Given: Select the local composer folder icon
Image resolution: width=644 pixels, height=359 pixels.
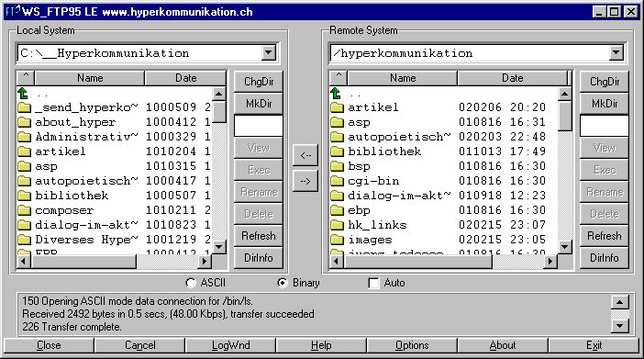Looking at the screenshot, I should (24, 210).
